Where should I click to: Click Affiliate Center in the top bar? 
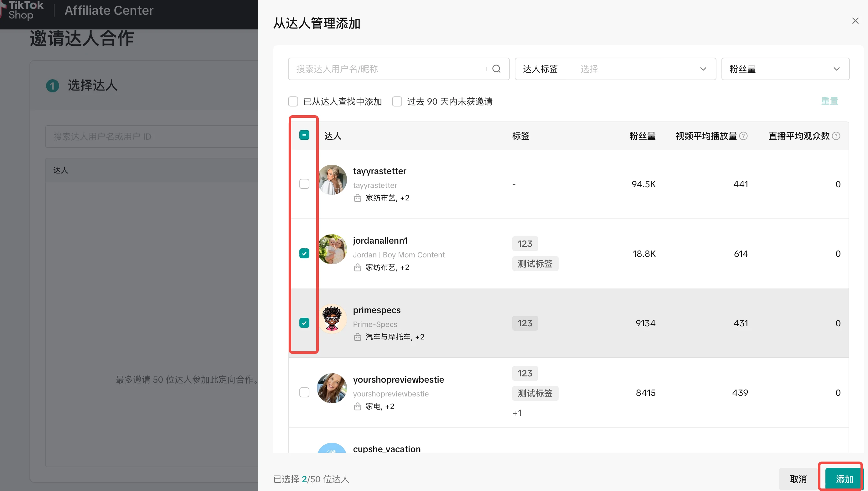[109, 10]
